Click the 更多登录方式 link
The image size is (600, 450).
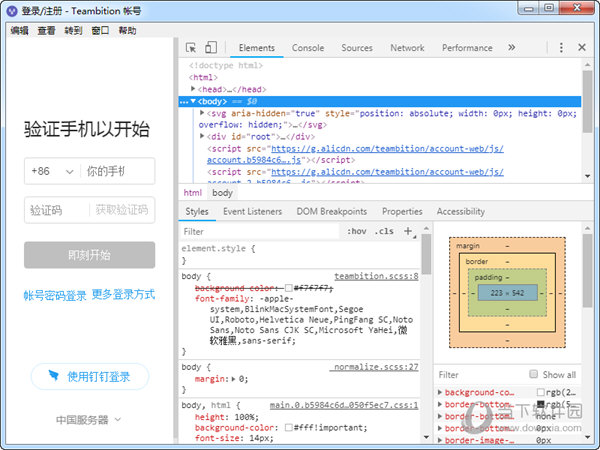tap(123, 294)
